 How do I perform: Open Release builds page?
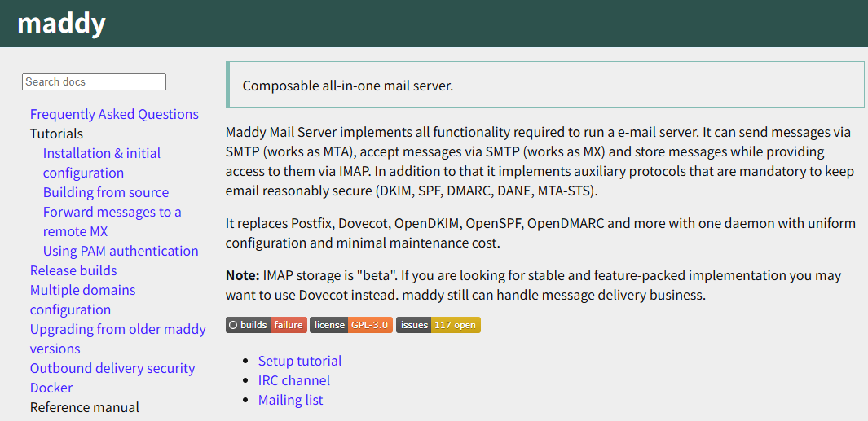click(x=73, y=270)
